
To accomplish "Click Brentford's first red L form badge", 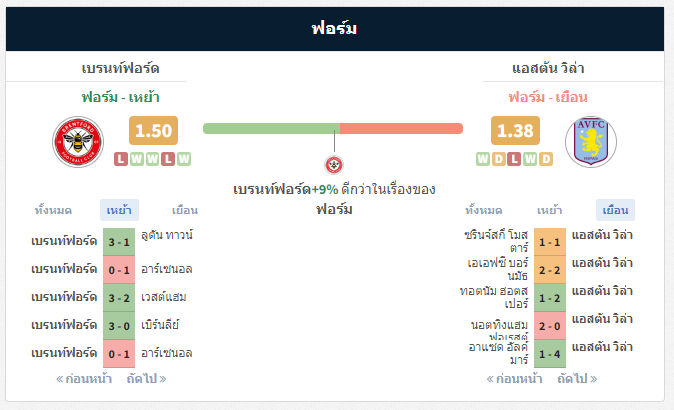I will pyautogui.click(x=121, y=159).
